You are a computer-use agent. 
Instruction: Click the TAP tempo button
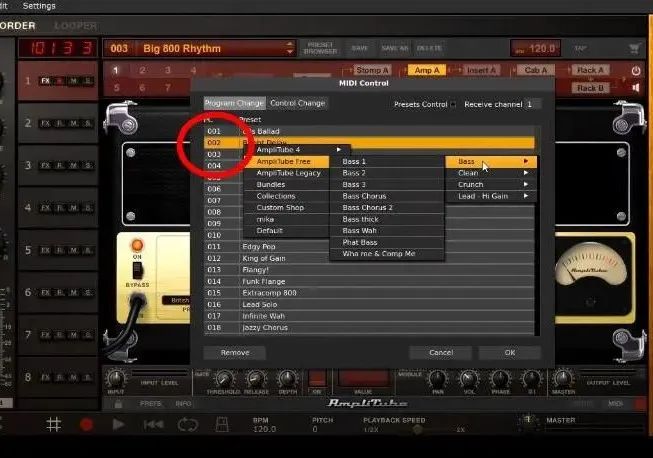[x=581, y=48]
